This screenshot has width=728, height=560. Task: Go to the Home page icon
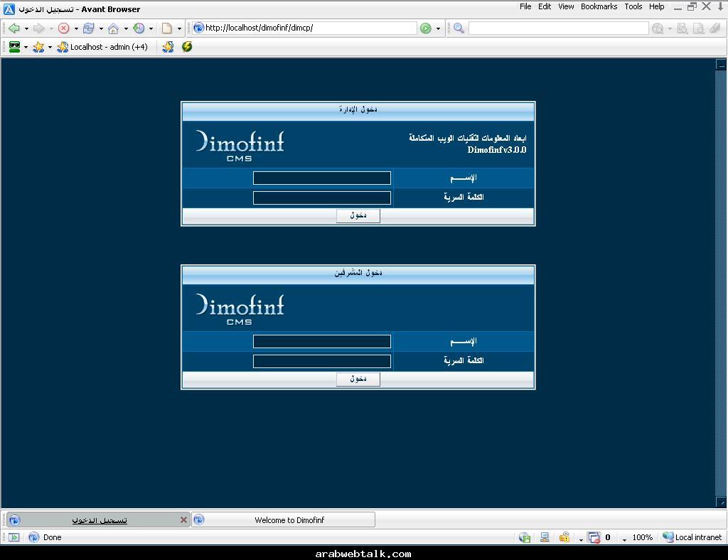(x=113, y=28)
